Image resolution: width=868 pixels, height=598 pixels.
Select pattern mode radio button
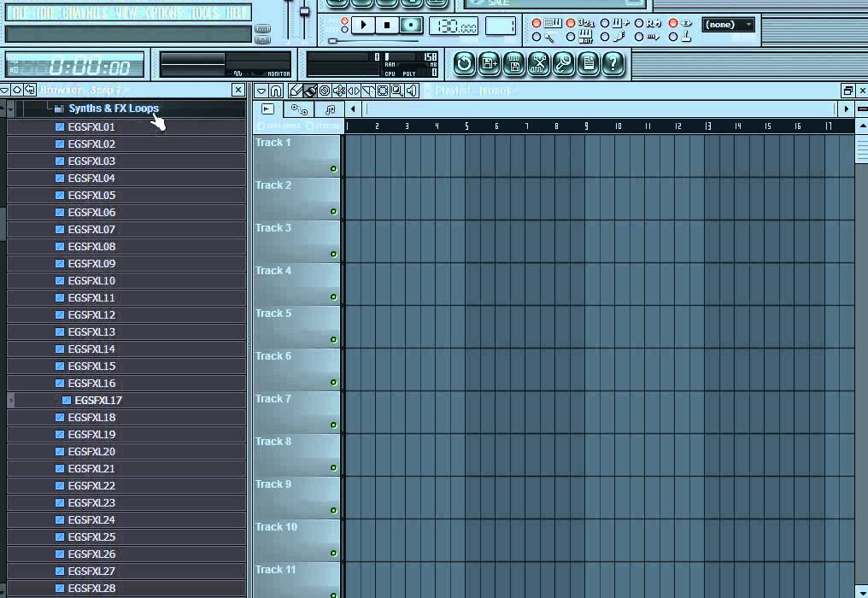[344, 21]
